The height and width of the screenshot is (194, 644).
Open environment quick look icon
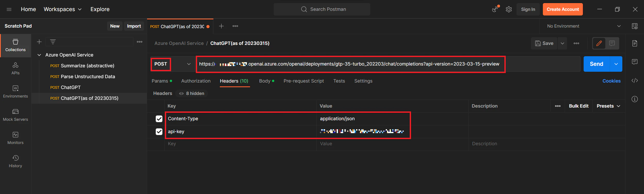[x=635, y=26]
